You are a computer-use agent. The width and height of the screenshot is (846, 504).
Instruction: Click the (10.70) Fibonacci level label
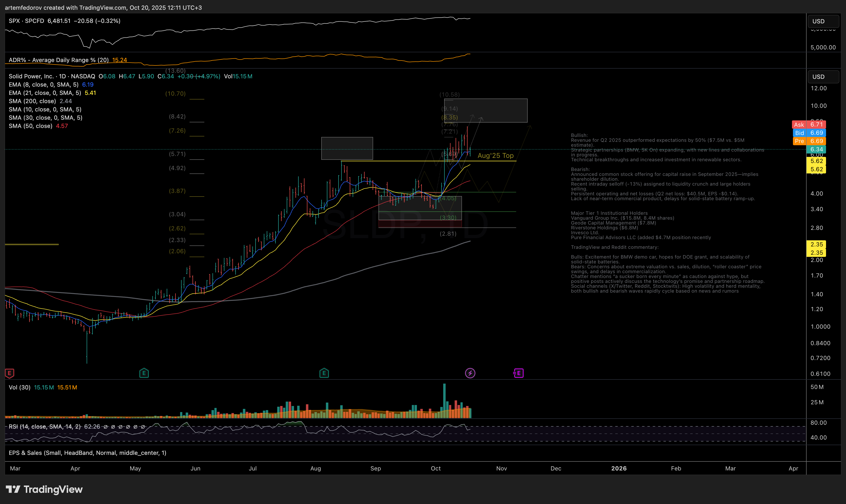[175, 93]
